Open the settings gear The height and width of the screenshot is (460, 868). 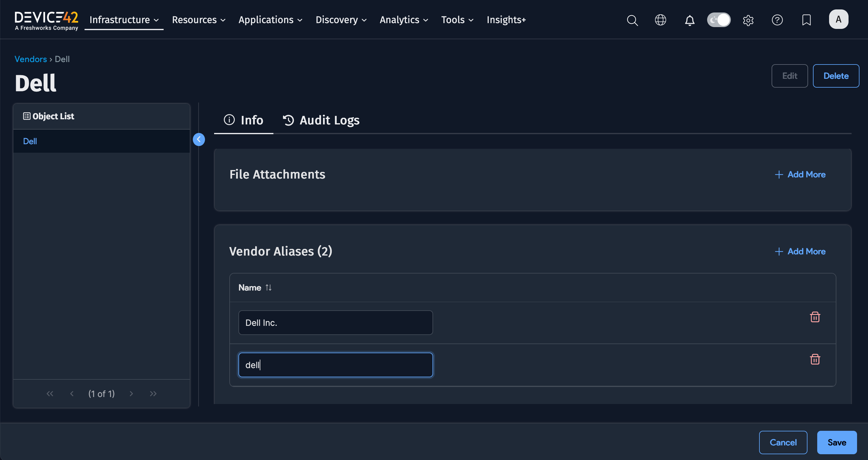pos(748,20)
